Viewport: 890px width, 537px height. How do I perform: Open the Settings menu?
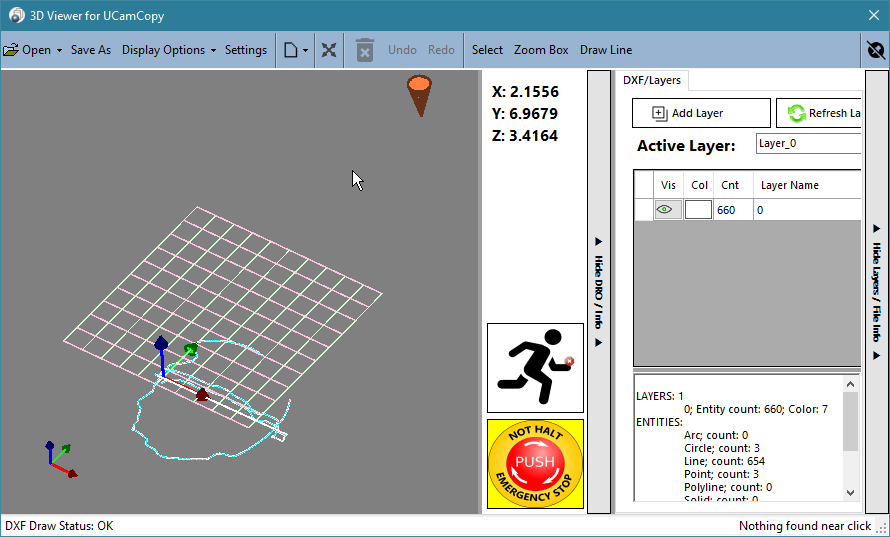tap(246, 50)
